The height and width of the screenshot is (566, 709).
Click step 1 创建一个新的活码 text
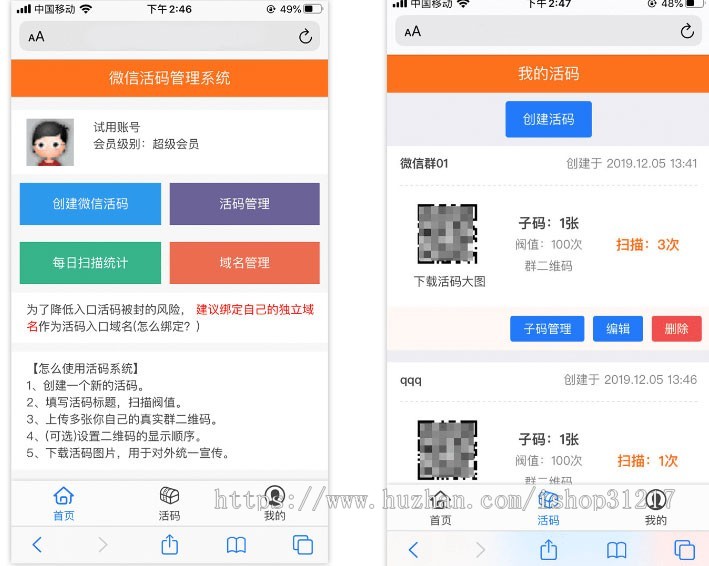(86, 385)
